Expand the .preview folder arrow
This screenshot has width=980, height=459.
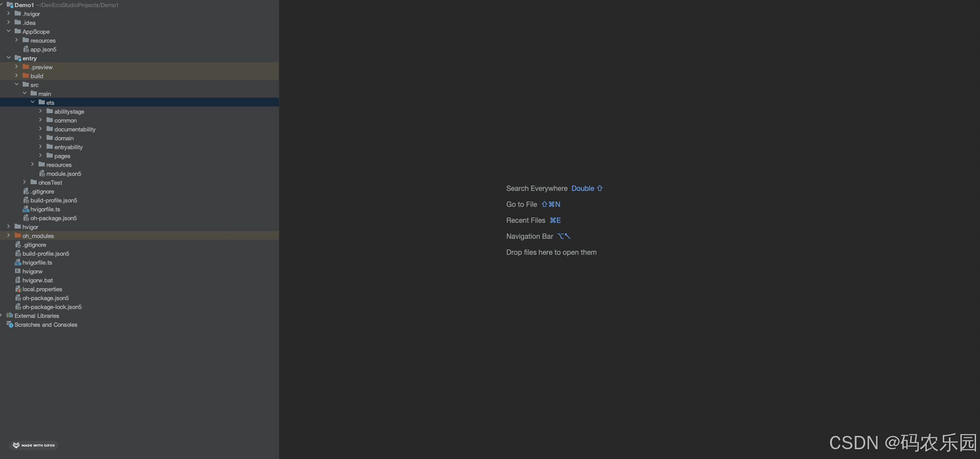pyautogui.click(x=16, y=67)
